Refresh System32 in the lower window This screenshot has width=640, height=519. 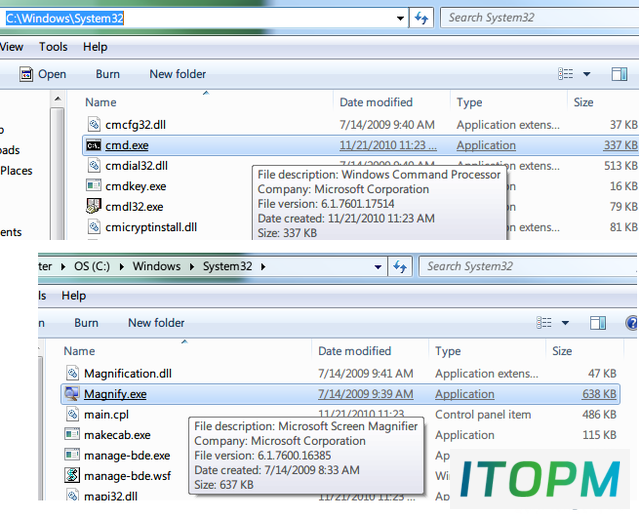point(400,266)
